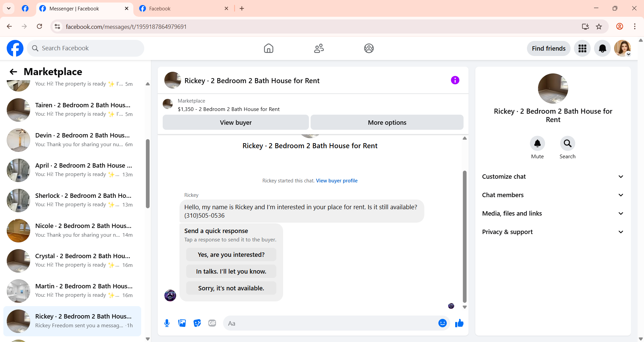This screenshot has height=342, width=644.
Task: Open the Nicole conversation
Action: [72, 231]
